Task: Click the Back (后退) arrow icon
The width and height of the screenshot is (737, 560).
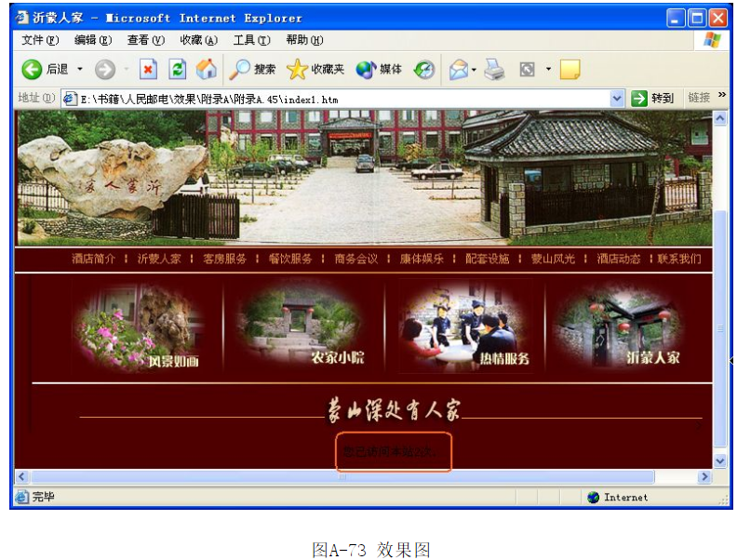Action: (32, 70)
